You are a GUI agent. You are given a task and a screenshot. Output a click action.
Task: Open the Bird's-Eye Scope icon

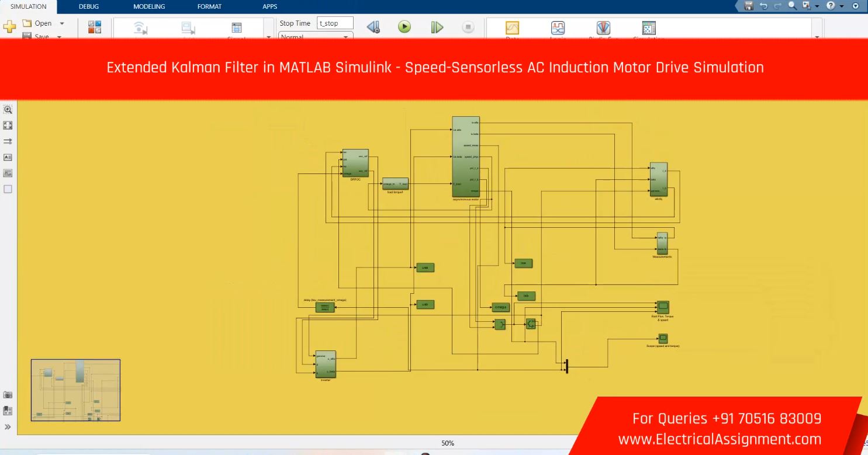[603, 28]
